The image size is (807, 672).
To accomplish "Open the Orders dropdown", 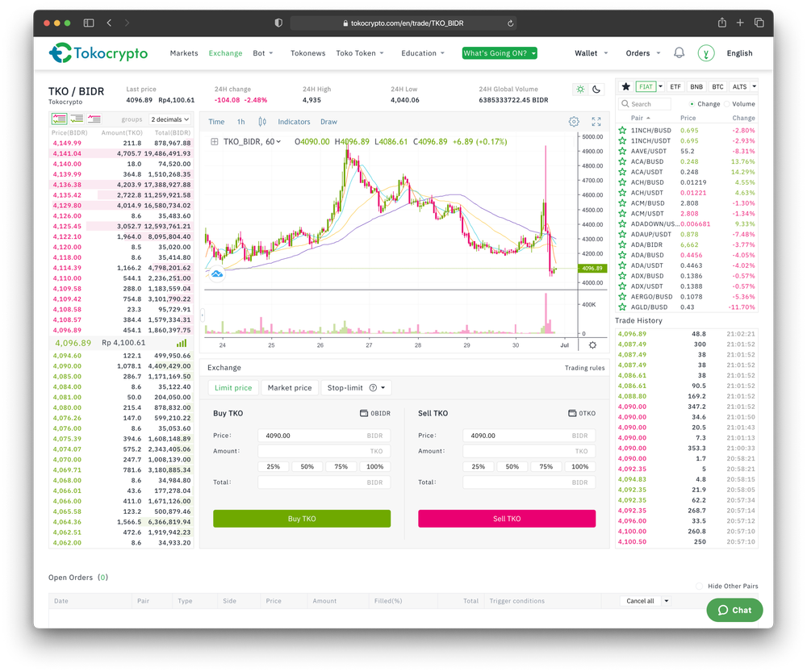I will pos(643,53).
